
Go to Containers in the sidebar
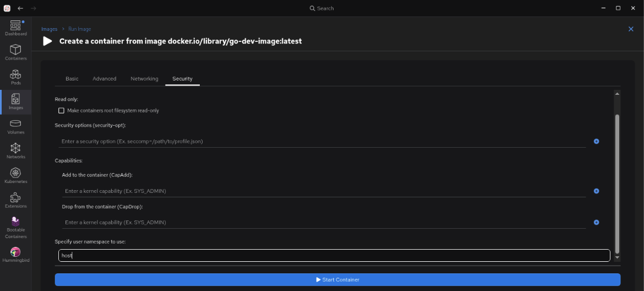[15, 53]
